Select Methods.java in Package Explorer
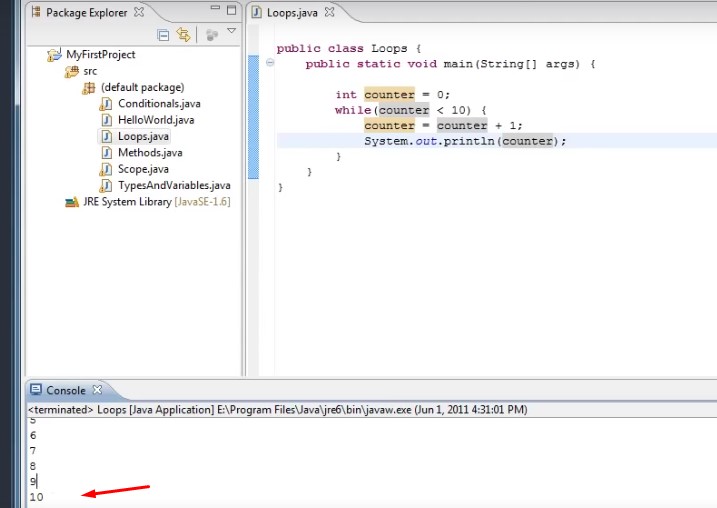 [150, 153]
